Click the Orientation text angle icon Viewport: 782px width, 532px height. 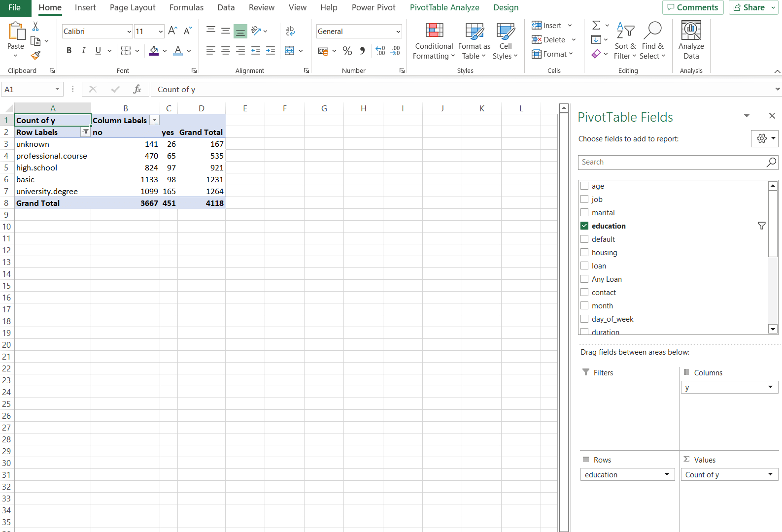(256, 31)
